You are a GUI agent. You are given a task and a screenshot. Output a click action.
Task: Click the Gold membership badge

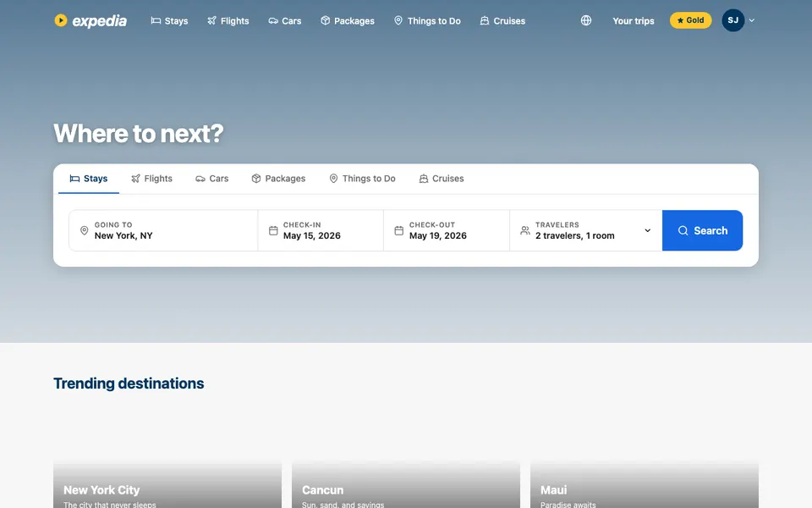tap(690, 20)
